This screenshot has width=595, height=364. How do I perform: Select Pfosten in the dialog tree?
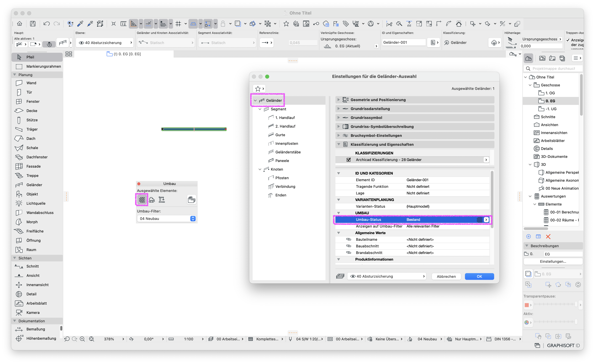(282, 178)
